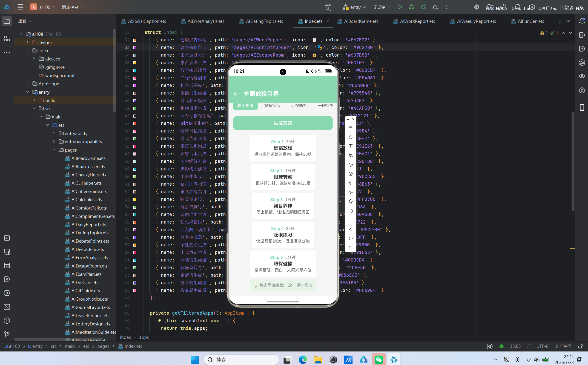Tap the Step 2 眼球转动 card

283,177
